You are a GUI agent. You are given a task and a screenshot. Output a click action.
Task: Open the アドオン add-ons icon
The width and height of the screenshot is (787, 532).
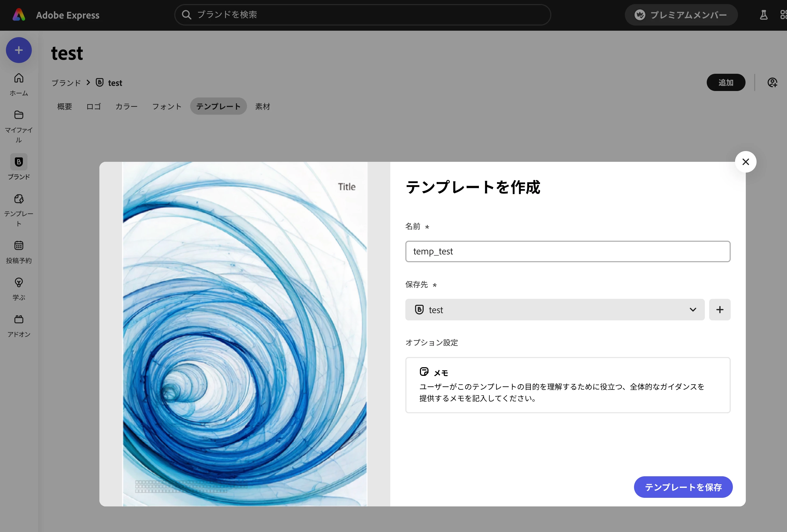(19, 319)
